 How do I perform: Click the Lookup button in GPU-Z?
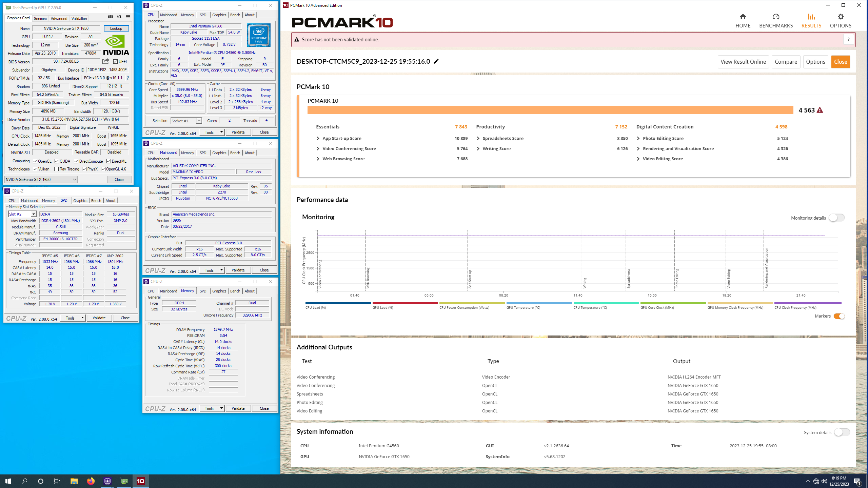click(116, 28)
